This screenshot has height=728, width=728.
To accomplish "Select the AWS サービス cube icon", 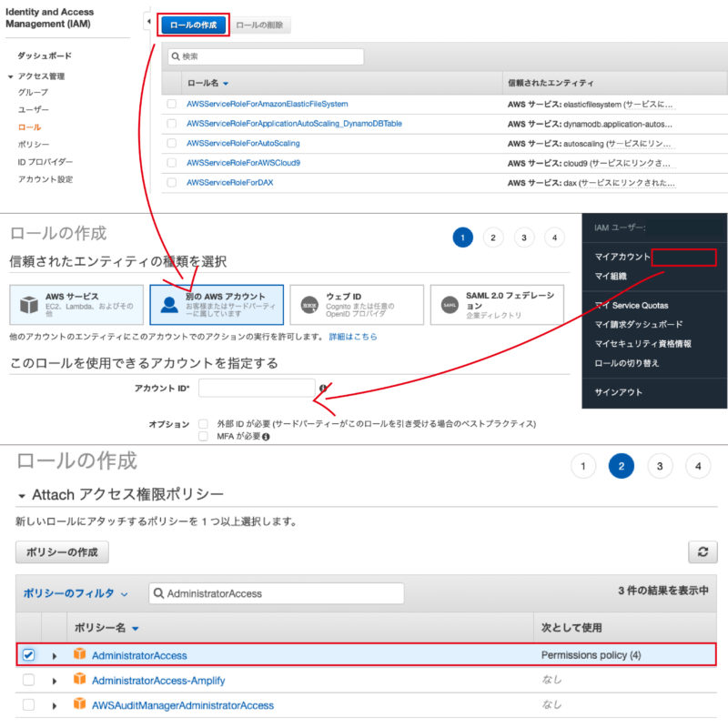I will click(x=29, y=305).
